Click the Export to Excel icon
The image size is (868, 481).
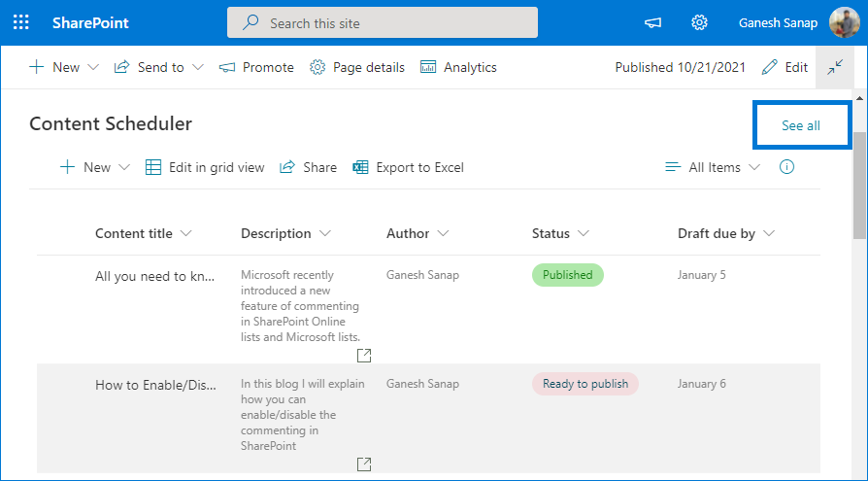coord(360,167)
